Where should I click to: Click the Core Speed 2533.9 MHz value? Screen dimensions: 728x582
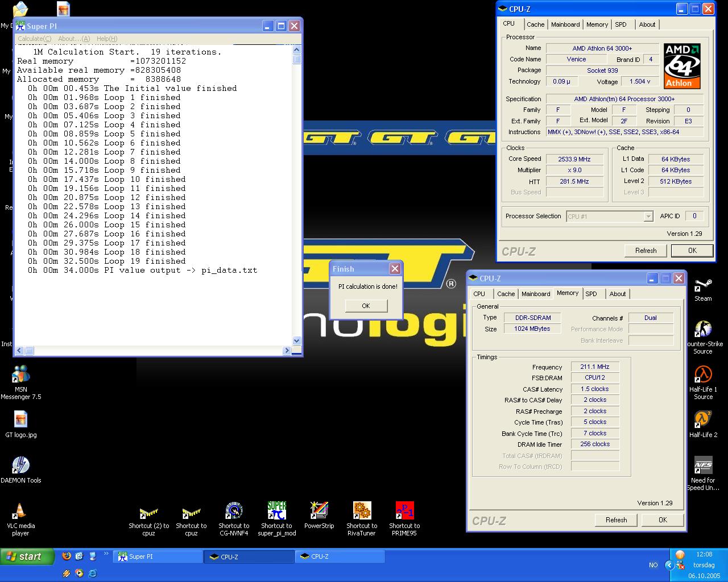point(574,159)
